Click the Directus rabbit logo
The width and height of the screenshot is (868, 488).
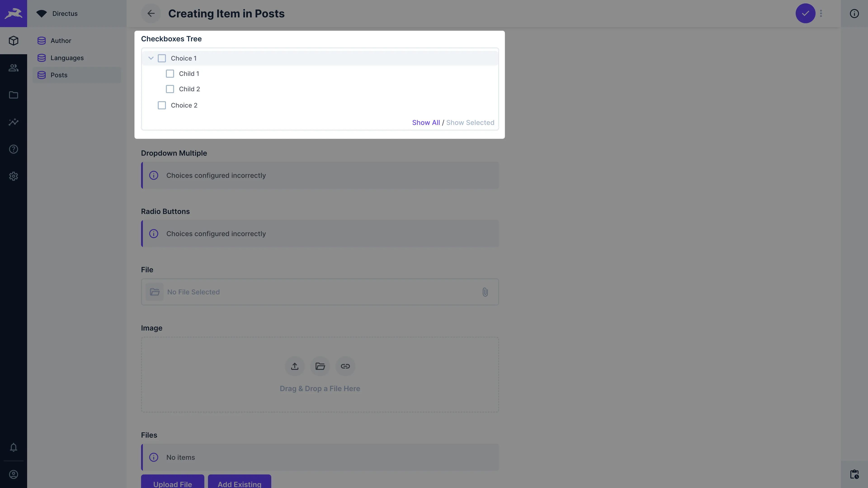(14, 14)
